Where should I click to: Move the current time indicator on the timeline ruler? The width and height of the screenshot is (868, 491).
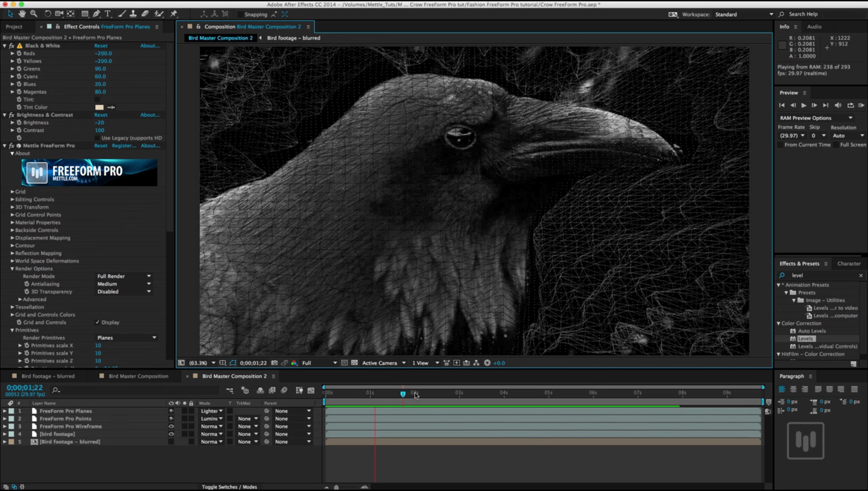[403, 394]
